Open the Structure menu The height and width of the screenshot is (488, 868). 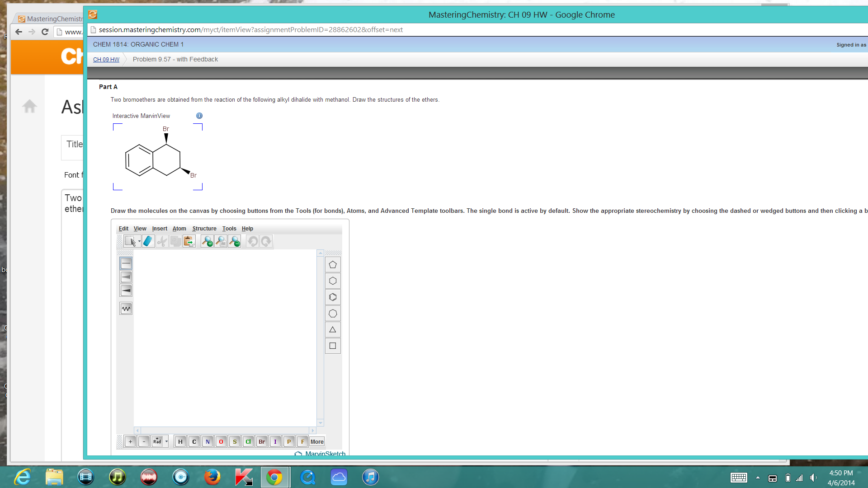click(x=204, y=229)
